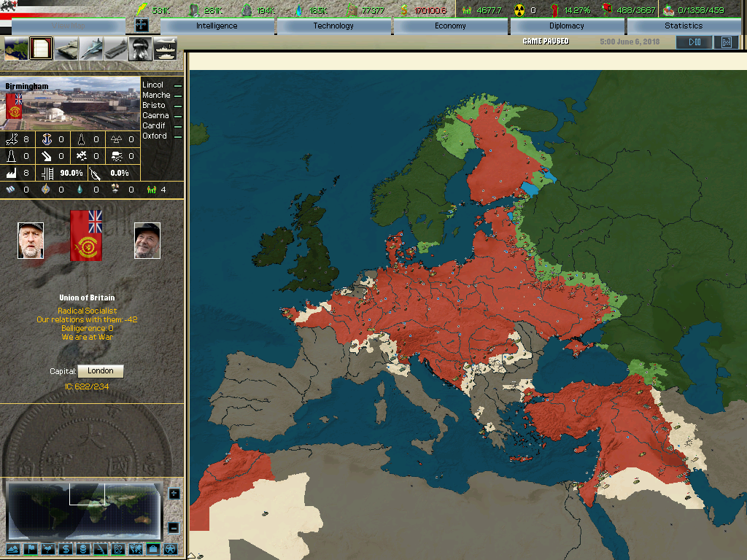Switch to the Diplomacy tab
This screenshot has height=560, width=747.
[567, 26]
